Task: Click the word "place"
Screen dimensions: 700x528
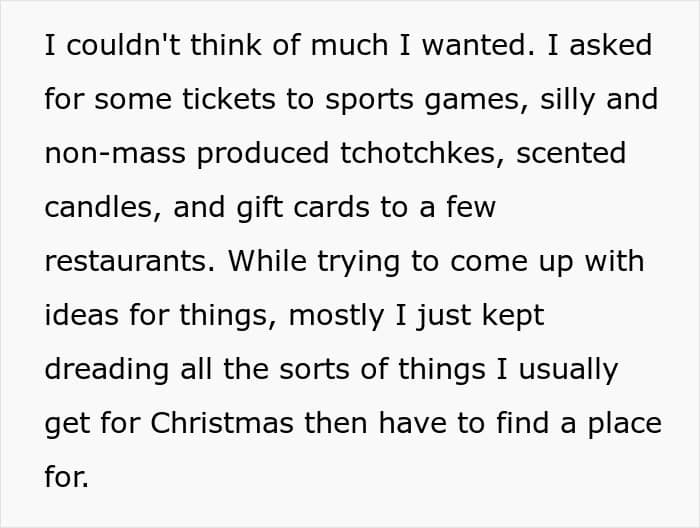Action: pyautogui.click(x=625, y=423)
